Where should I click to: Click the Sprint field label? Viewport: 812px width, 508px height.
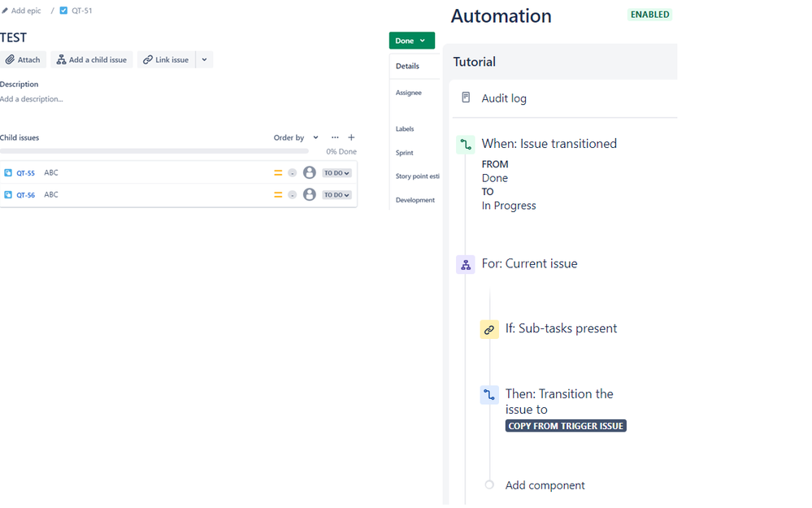tap(405, 153)
